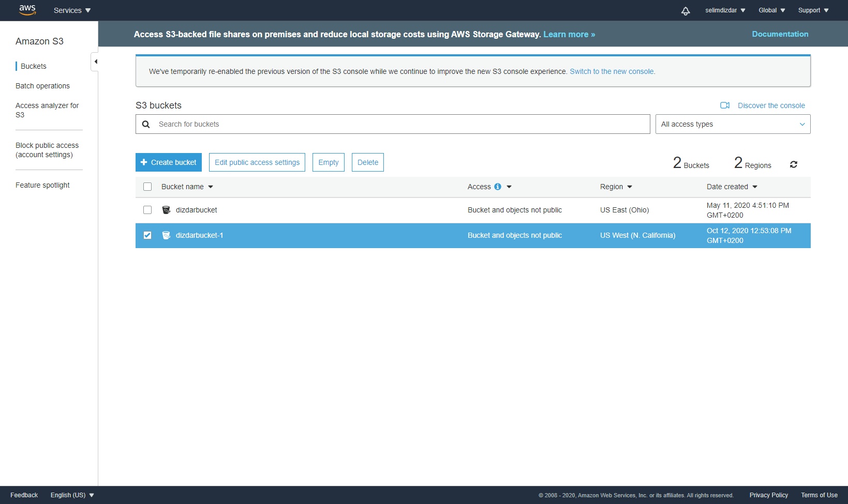This screenshot has height=504, width=848.
Task: Click the Oct 12, 2020 date cell
Action: (x=749, y=235)
